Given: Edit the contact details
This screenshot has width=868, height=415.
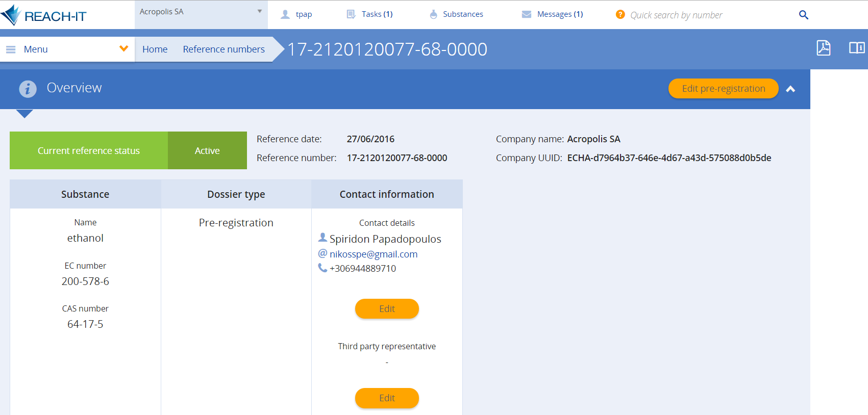Looking at the screenshot, I should click(x=387, y=308).
